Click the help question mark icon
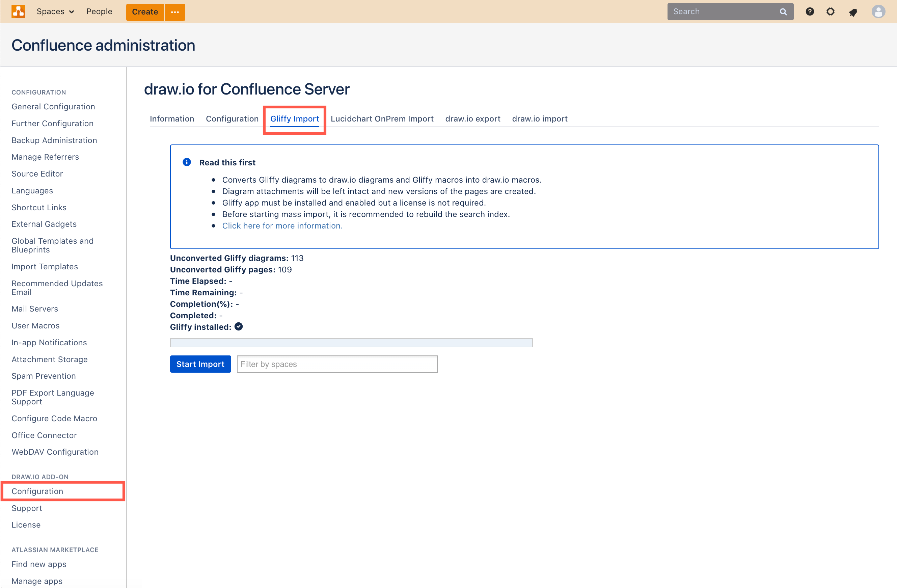The width and height of the screenshot is (897, 588). 809,11
